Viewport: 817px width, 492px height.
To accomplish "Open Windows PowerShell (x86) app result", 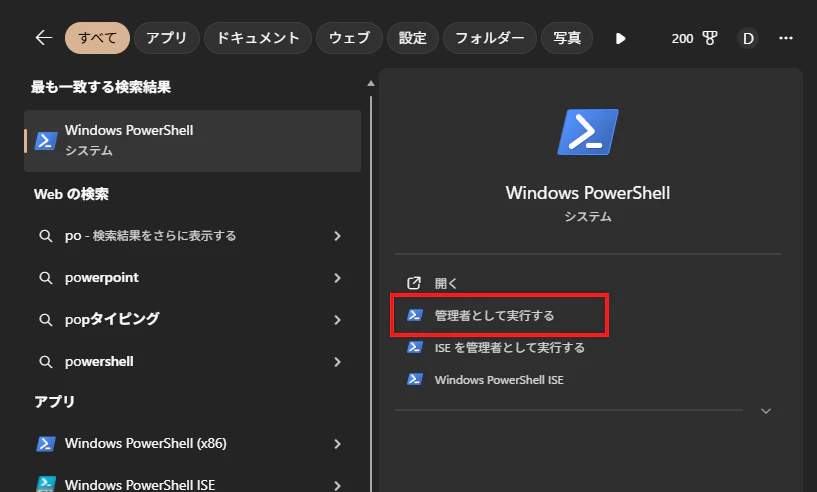I will tap(192, 444).
